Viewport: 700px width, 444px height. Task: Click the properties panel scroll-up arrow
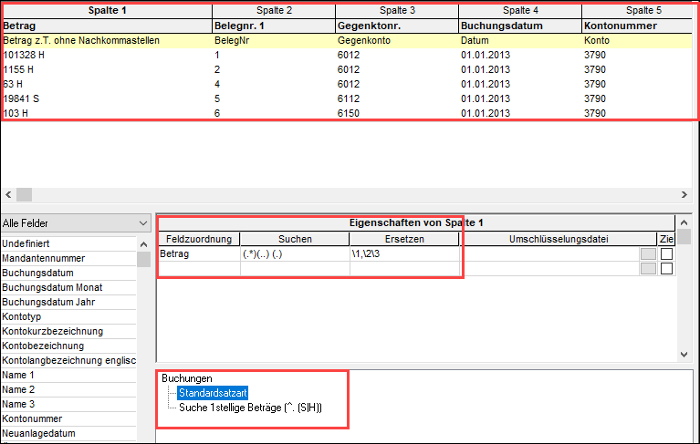point(684,222)
